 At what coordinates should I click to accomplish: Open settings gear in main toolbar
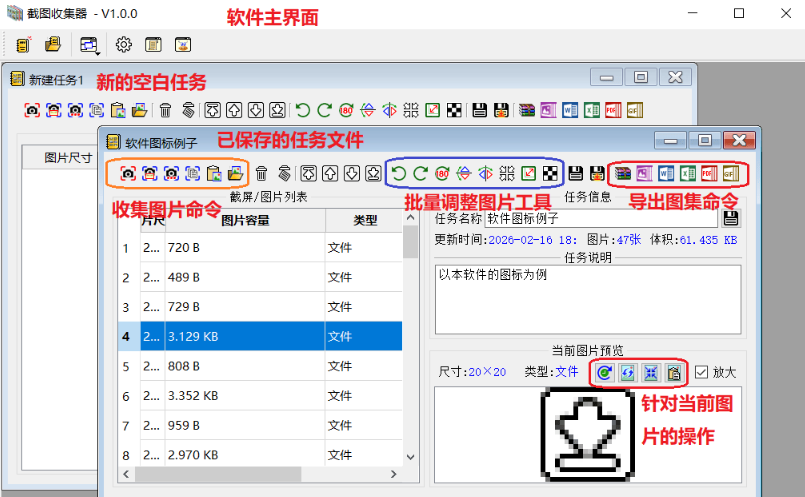pyautogui.click(x=123, y=45)
